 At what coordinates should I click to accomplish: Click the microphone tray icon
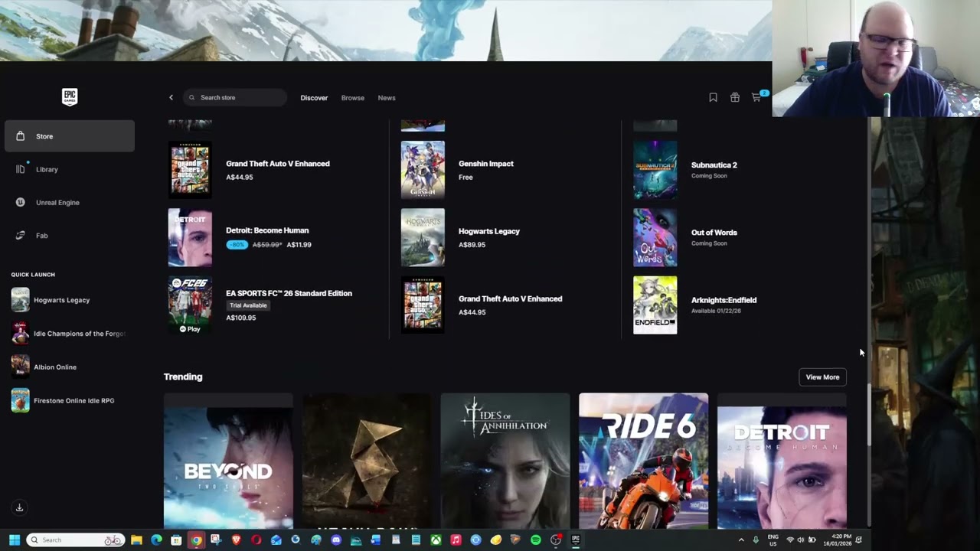[x=756, y=540]
